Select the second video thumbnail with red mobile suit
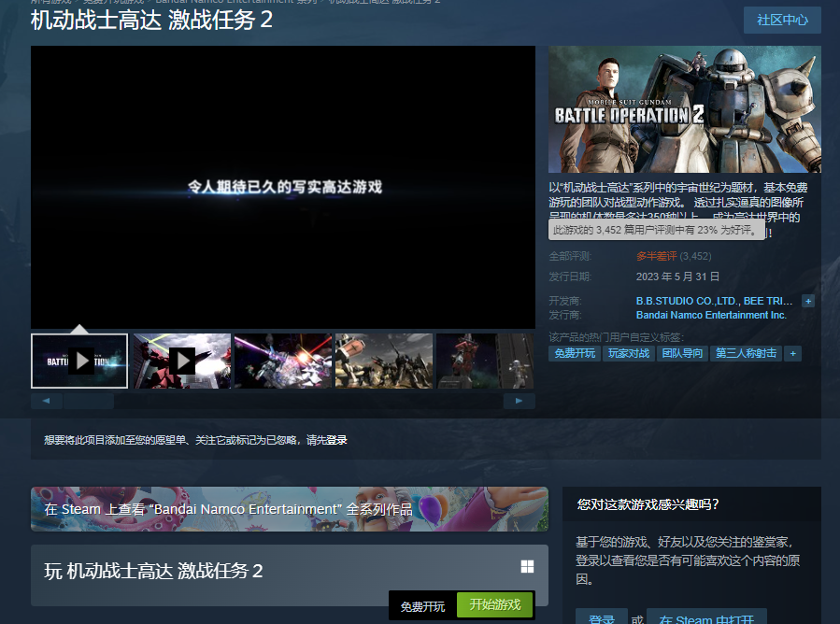Image resolution: width=840 pixels, height=624 pixels. [182, 361]
